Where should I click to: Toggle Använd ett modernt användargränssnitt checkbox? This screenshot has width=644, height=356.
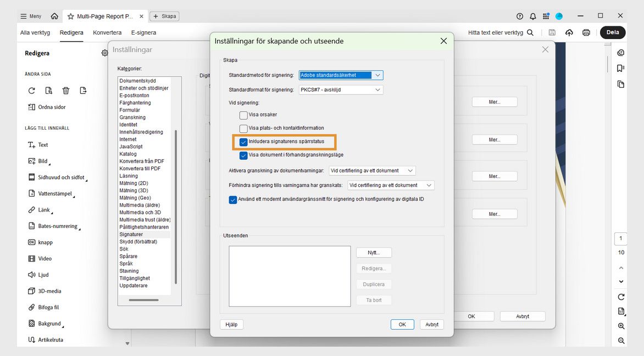pos(233,200)
